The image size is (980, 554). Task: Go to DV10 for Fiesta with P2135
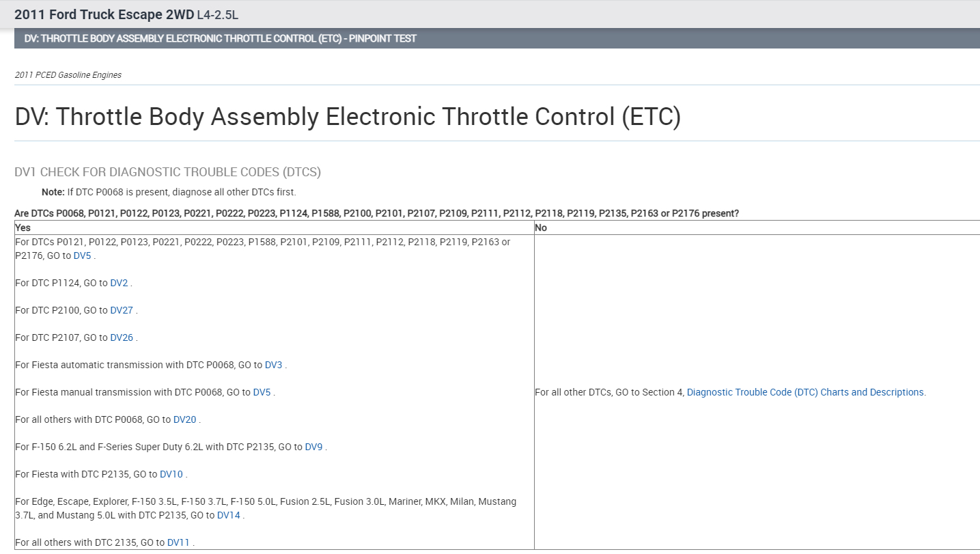coord(171,474)
